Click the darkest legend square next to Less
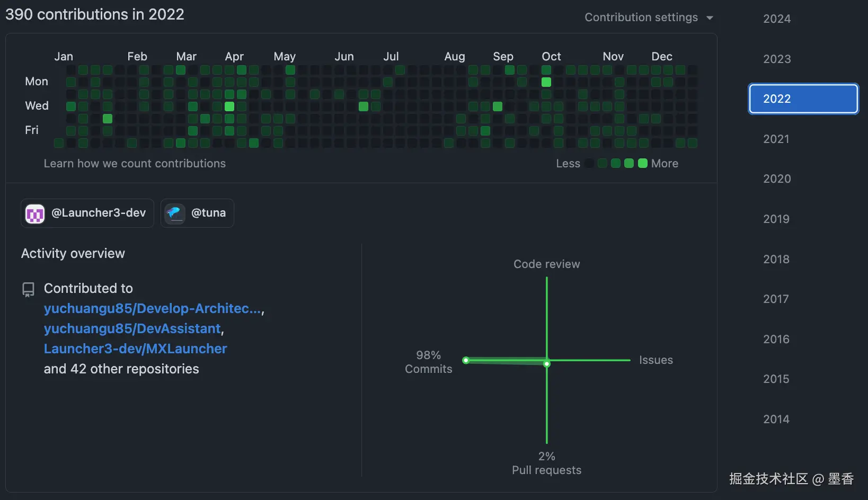 point(588,163)
